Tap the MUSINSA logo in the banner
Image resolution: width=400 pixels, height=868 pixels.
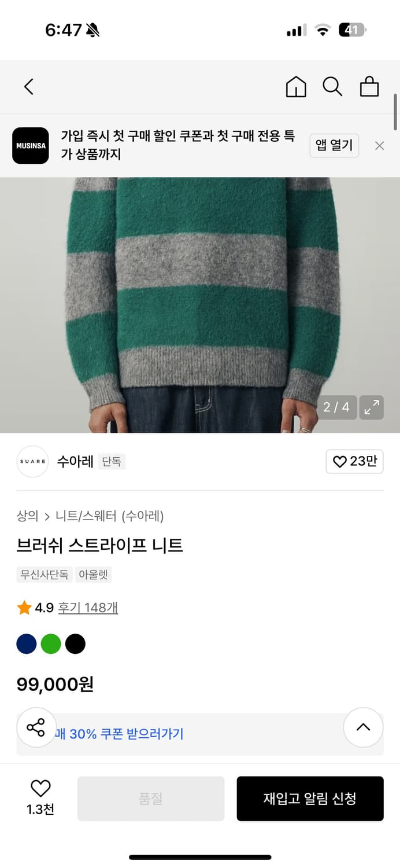click(30, 145)
